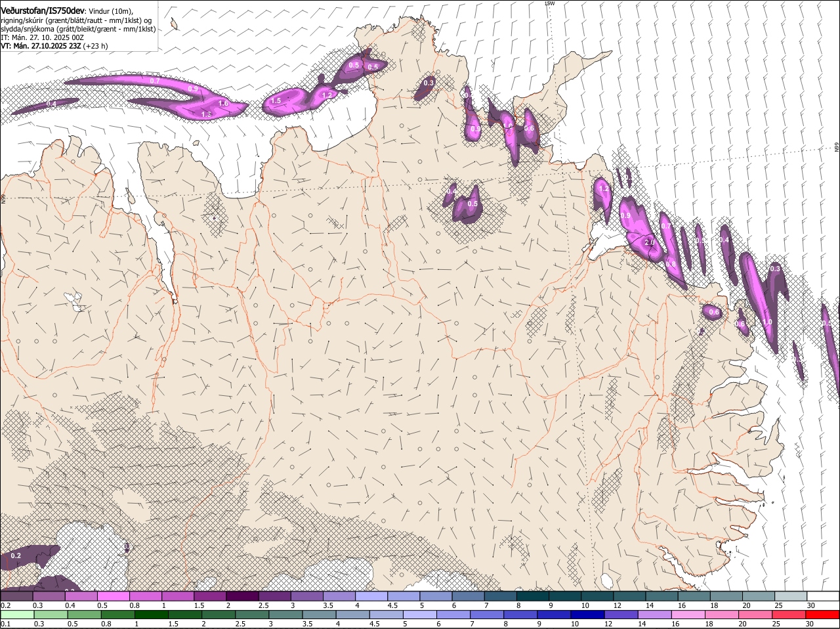Pick the white swatch labeled 30 in upper scale
Screen dimensions: 840x629
(x=822, y=596)
